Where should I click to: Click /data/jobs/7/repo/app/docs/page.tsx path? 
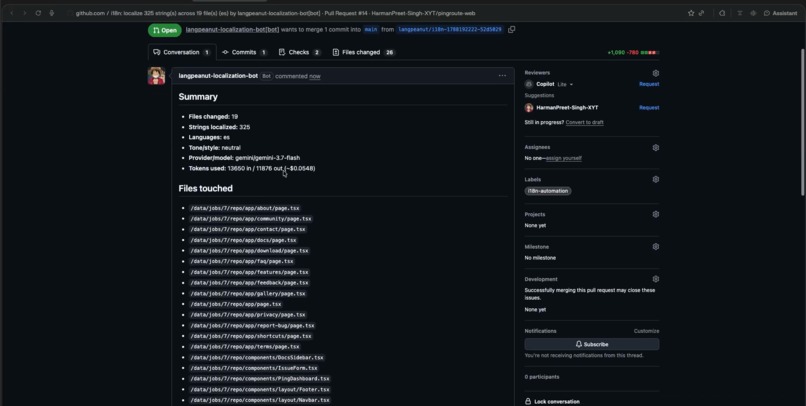tap(243, 240)
